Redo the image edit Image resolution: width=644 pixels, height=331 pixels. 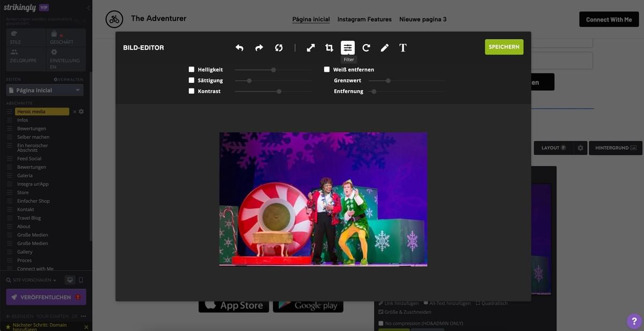pyautogui.click(x=259, y=48)
